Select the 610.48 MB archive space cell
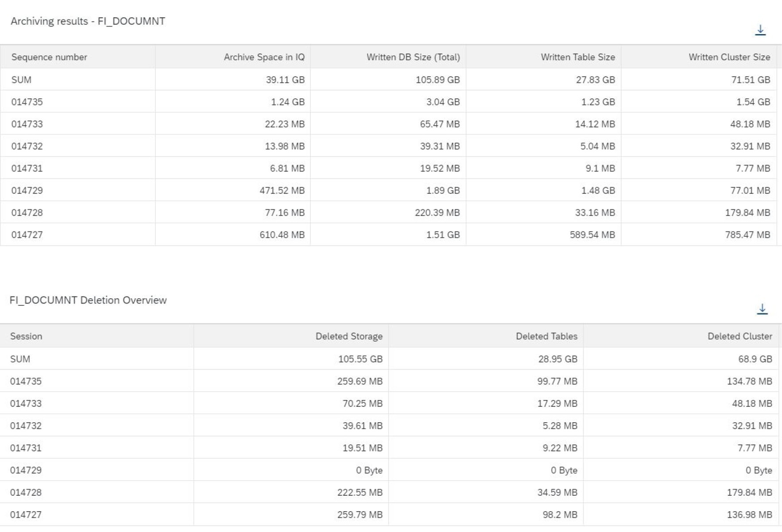The width and height of the screenshot is (782, 532). (282, 235)
